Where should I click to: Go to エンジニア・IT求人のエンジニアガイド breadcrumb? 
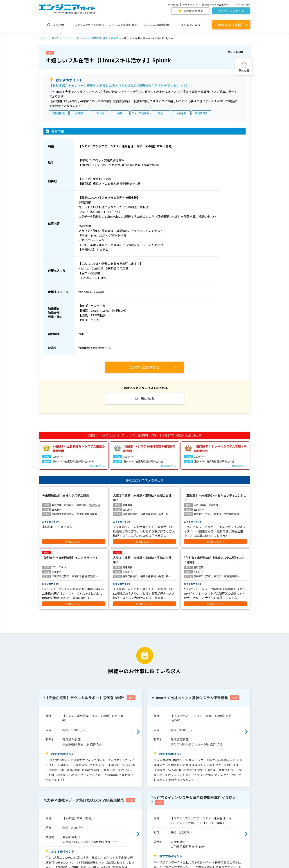pos(59,38)
